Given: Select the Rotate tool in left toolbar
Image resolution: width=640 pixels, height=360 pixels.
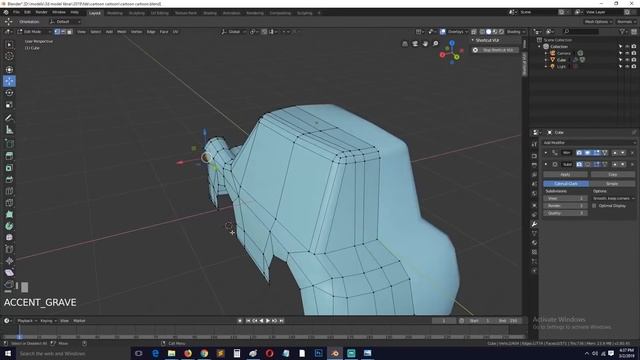Looking at the screenshot, I should pos(9,93).
